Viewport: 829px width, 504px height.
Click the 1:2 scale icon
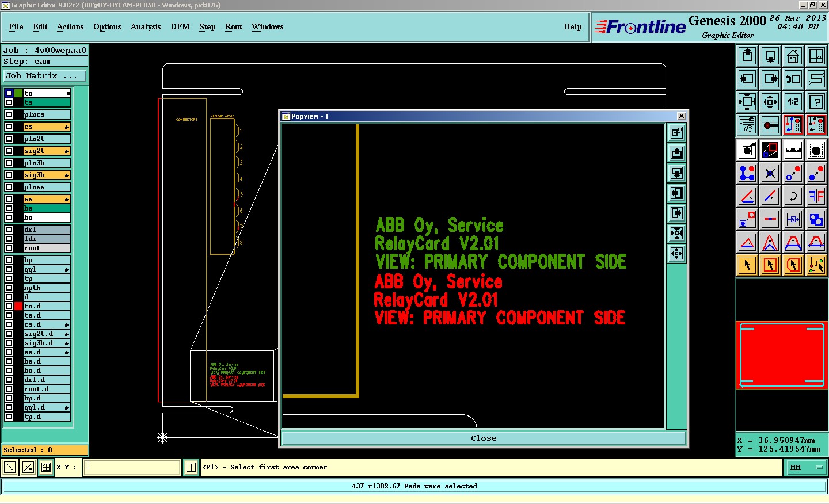(793, 102)
